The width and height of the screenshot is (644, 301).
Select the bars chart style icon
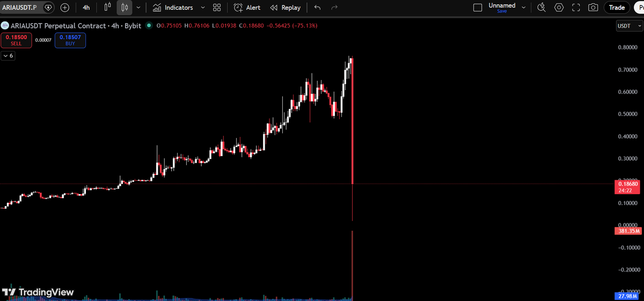(107, 8)
